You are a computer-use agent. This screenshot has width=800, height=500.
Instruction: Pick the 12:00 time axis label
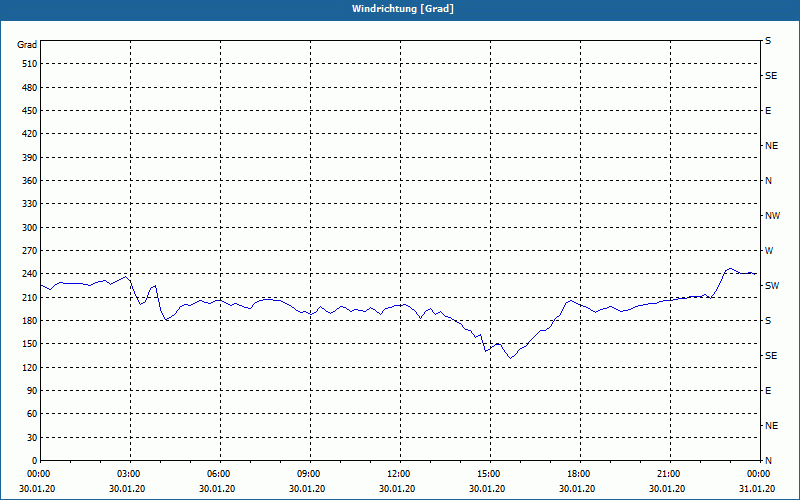(397, 473)
